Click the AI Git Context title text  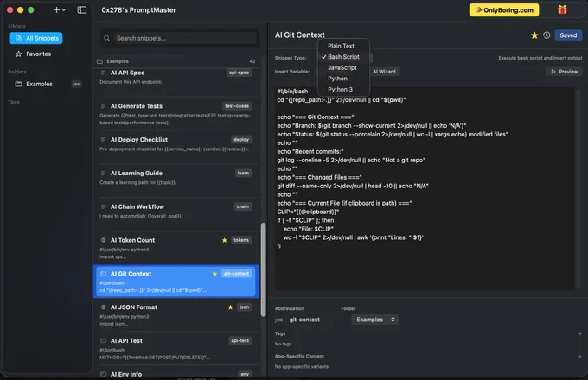tap(300, 35)
